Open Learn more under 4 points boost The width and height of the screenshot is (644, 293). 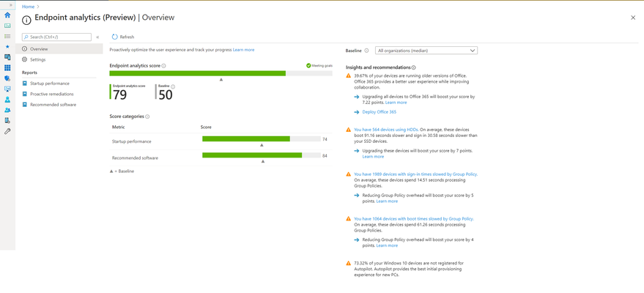point(387,246)
